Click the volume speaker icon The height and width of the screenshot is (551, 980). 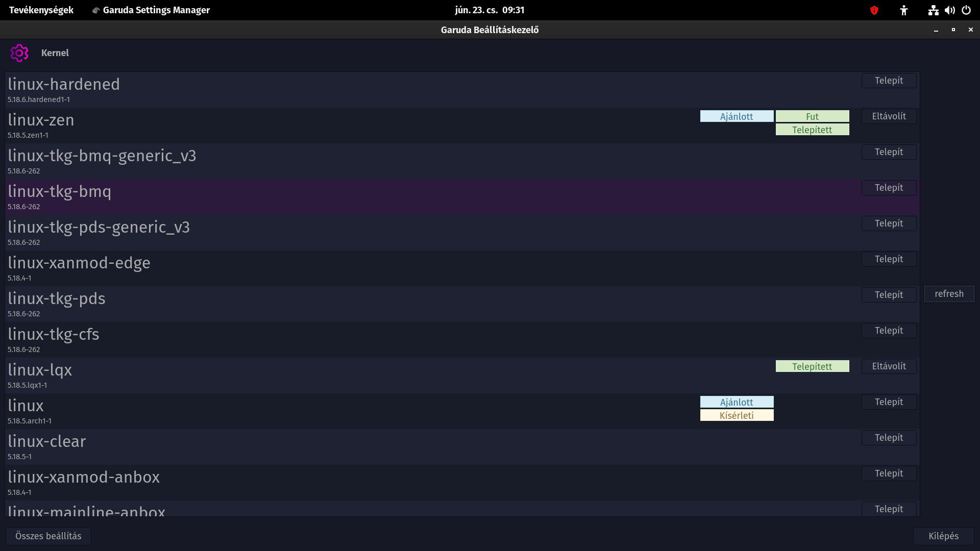[x=949, y=10]
